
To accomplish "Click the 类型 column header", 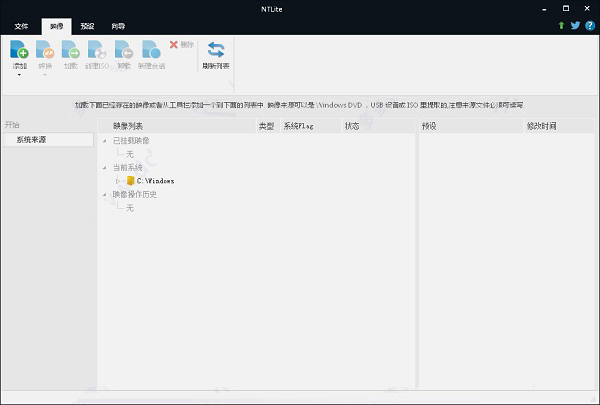I will click(x=268, y=126).
